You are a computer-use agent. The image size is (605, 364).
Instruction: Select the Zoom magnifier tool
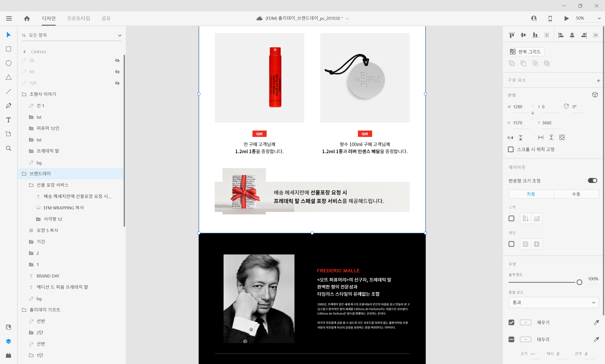9,148
